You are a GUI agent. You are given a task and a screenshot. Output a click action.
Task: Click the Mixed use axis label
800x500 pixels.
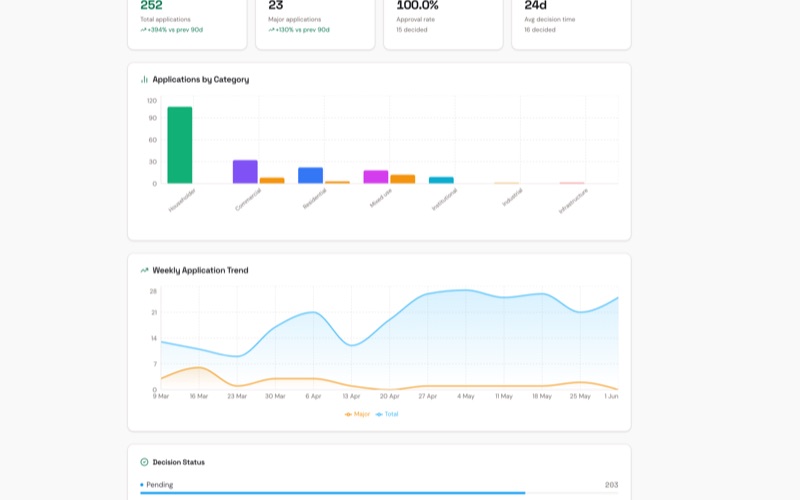[381, 197]
